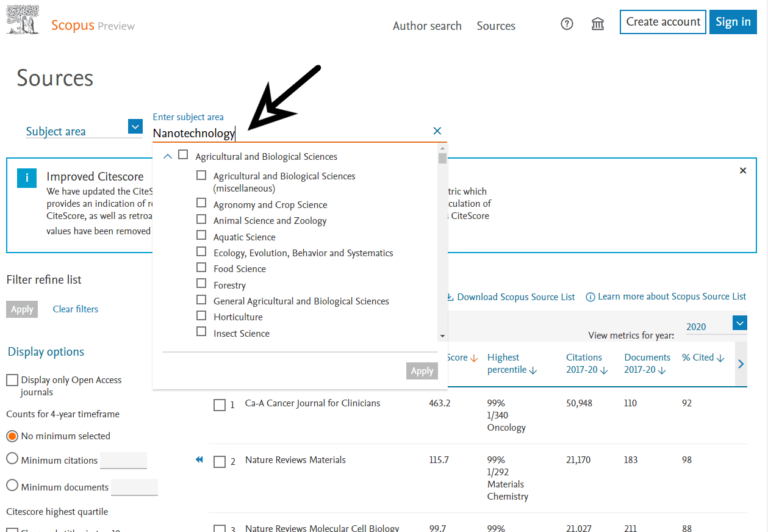Go to Author search
This screenshot has height=532, width=768.
[x=427, y=26]
